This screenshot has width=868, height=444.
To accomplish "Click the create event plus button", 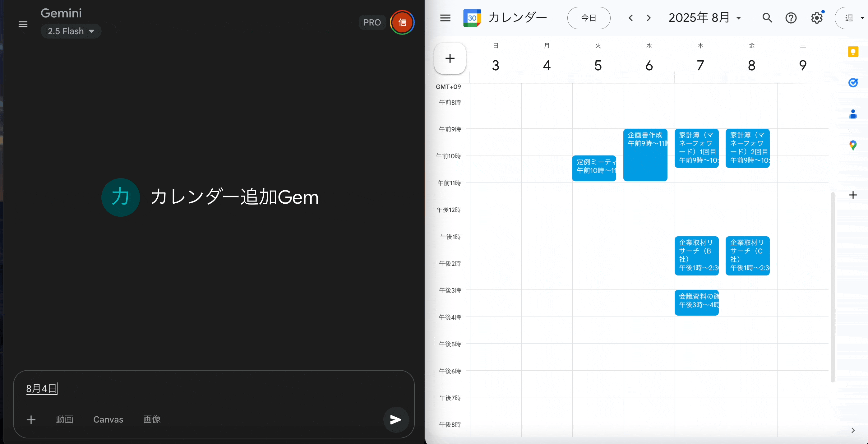I will point(450,58).
